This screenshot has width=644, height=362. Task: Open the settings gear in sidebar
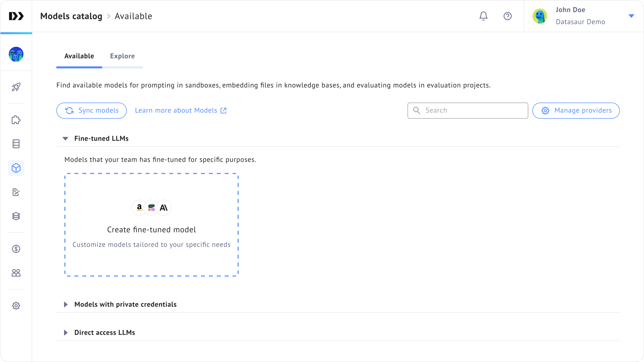16,306
